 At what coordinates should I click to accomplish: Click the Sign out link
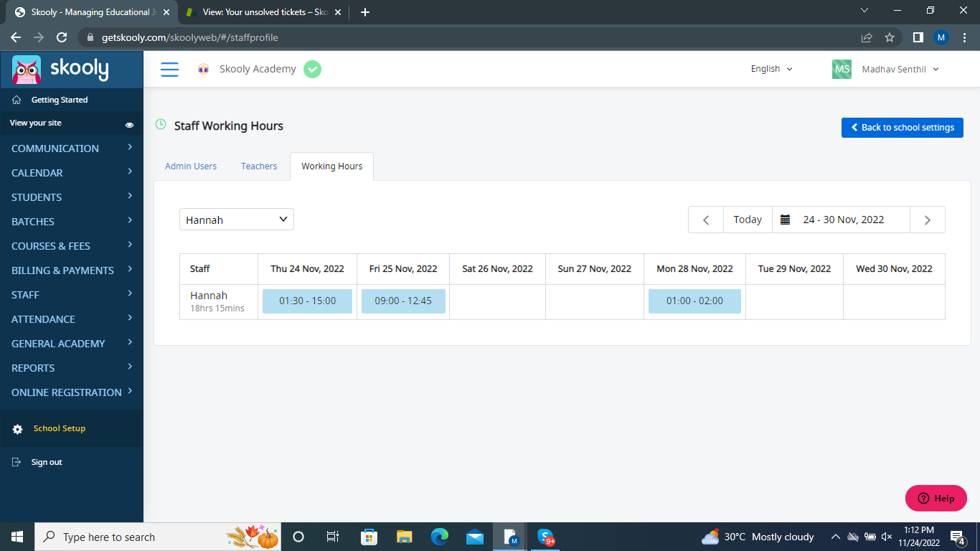47,462
